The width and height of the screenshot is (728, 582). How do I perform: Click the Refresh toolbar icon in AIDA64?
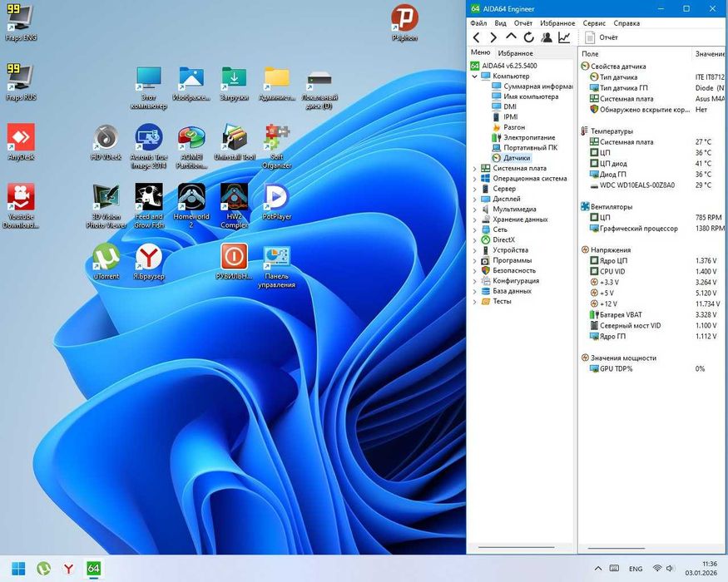pos(529,37)
